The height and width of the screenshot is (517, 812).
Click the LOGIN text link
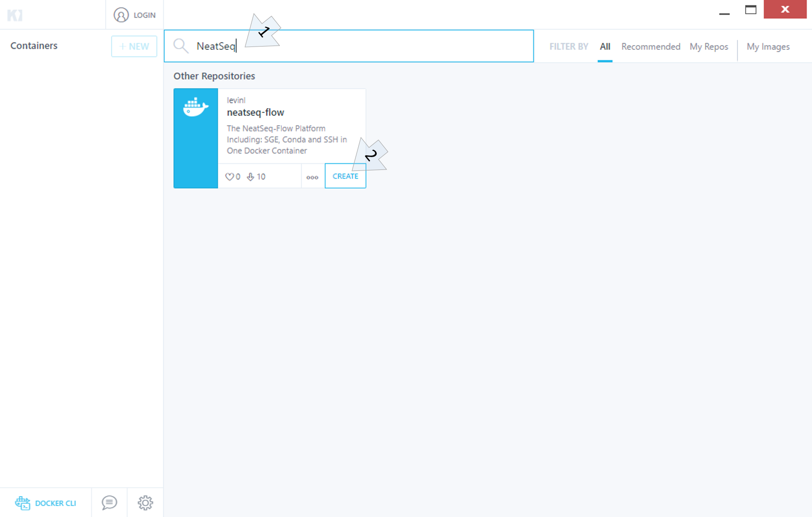point(144,15)
